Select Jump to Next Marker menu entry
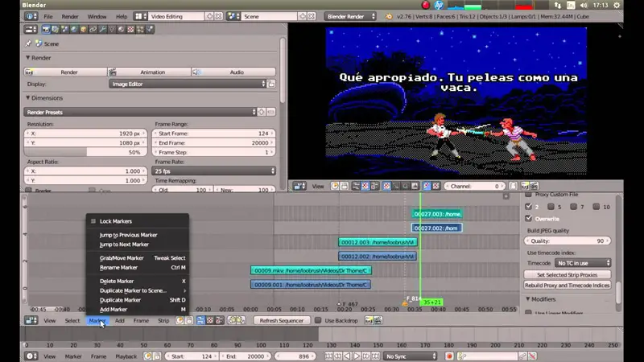Image resolution: width=644 pixels, height=362 pixels. coord(124,245)
